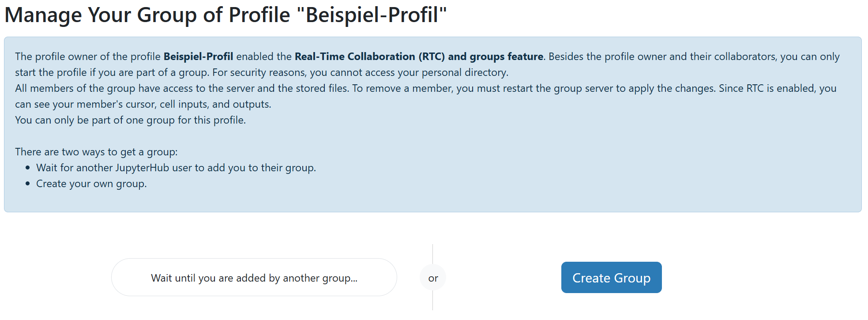Click "can see your member's cursor" line
This screenshot has width=868, height=320.
[x=143, y=104]
